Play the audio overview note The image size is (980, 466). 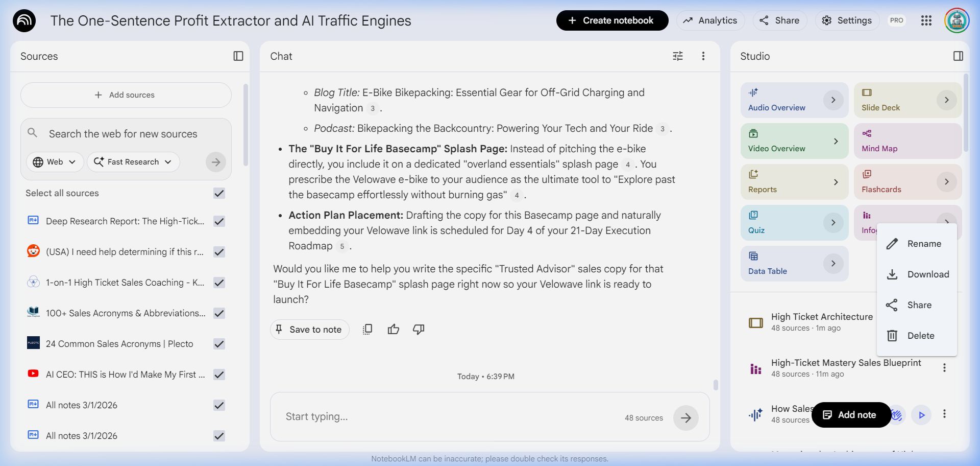click(921, 415)
